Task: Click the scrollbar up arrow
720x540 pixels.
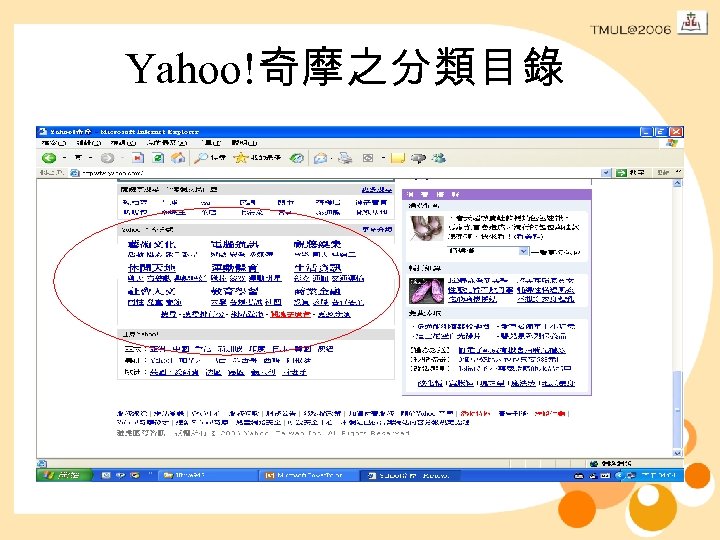Action: click(677, 184)
